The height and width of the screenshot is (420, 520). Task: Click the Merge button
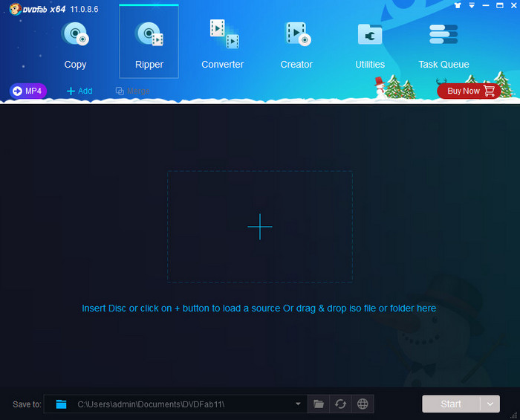pos(132,91)
